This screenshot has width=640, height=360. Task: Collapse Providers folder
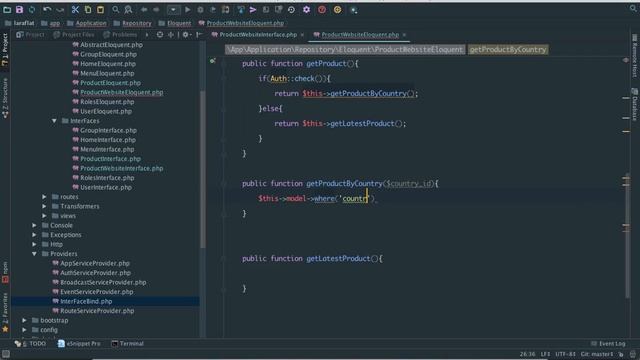[34, 254]
